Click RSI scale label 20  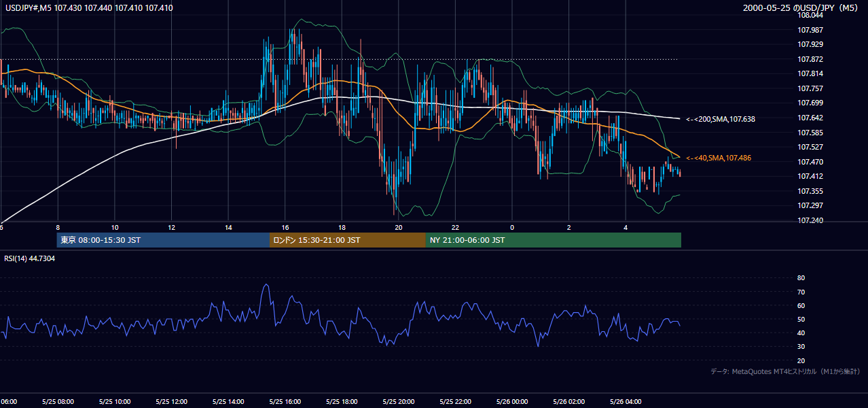pos(801,360)
